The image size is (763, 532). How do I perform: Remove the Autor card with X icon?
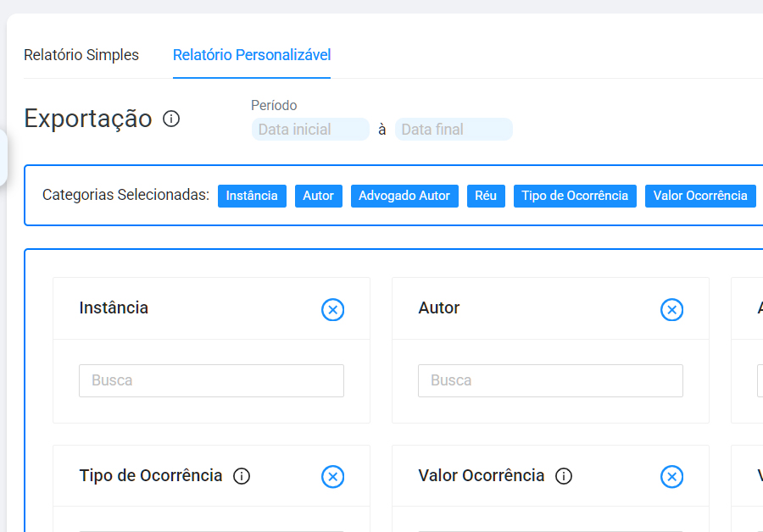click(x=672, y=310)
